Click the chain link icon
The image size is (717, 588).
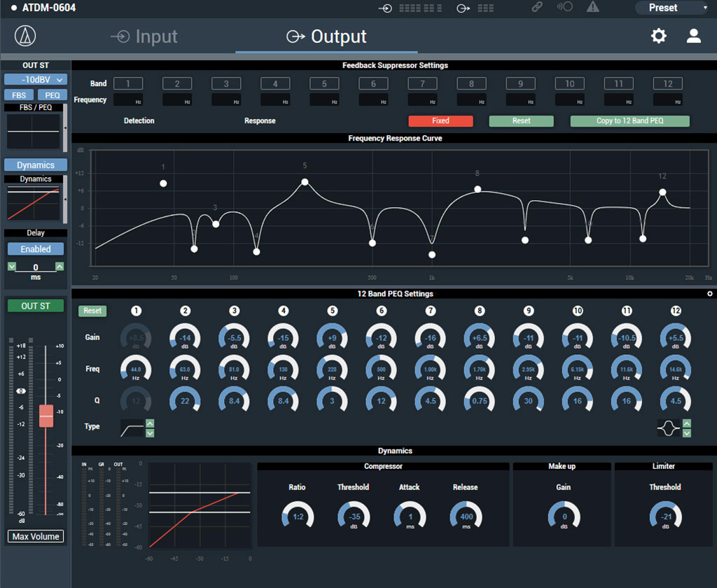[537, 8]
